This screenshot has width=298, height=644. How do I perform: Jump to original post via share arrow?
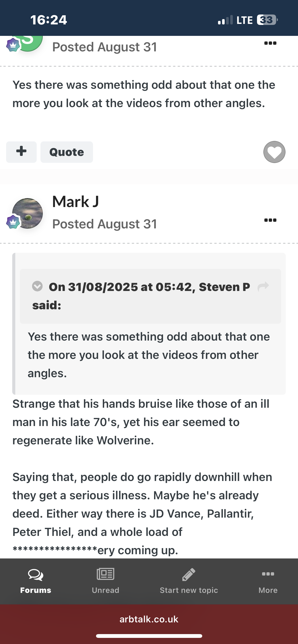click(x=263, y=287)
